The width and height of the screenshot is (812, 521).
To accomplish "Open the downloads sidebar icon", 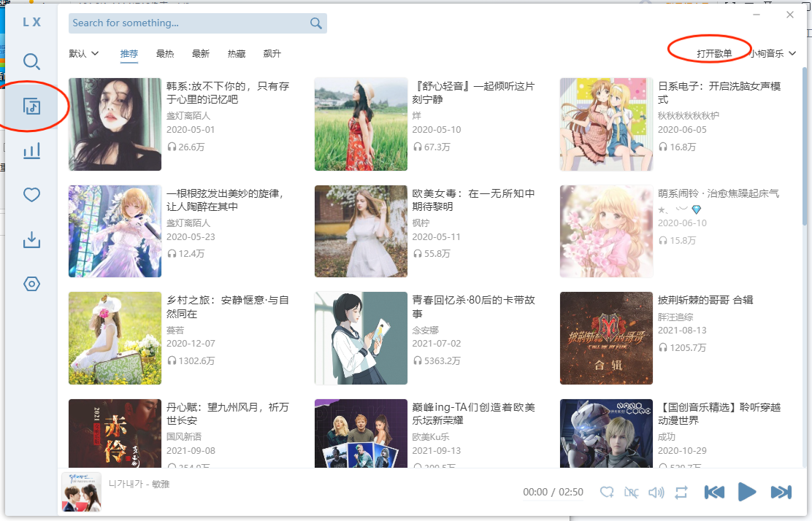I will point(31,239).
